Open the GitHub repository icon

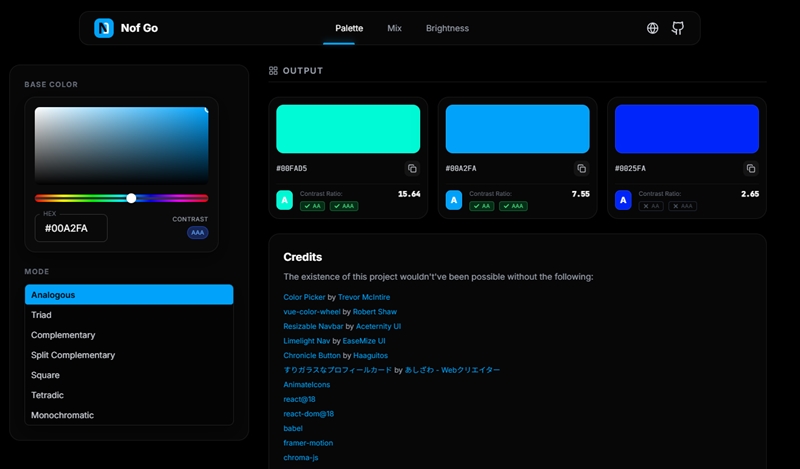(x=678, y=28)
